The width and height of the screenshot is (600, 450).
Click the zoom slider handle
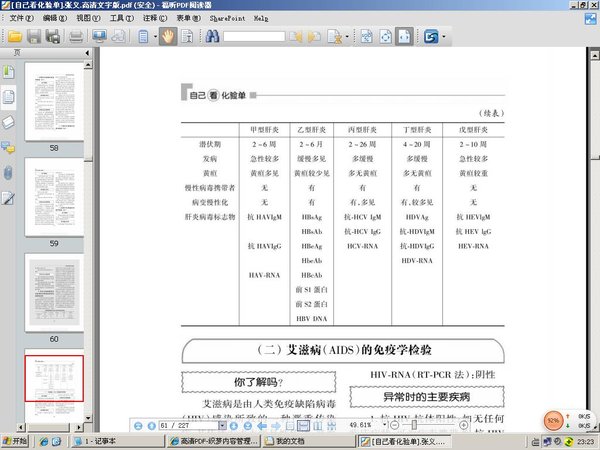(x=414, y=425)
